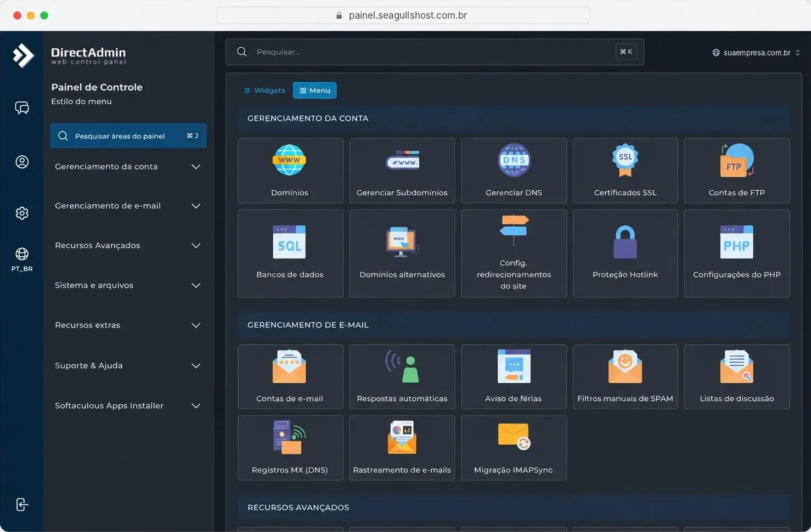
Task: Switch to the Widgets view tab
Action: pyautogui.click(x=264, y=90)
